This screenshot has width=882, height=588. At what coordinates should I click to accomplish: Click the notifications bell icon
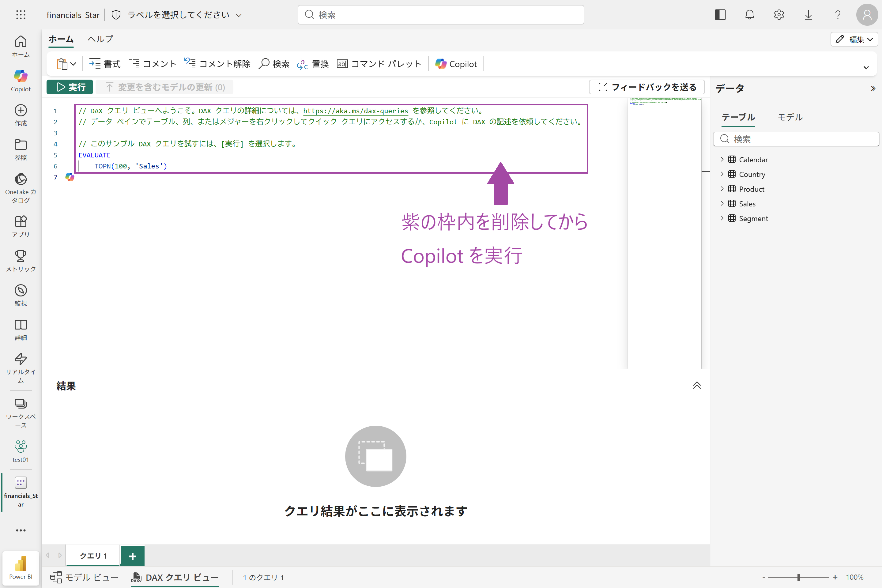(749, 15)
